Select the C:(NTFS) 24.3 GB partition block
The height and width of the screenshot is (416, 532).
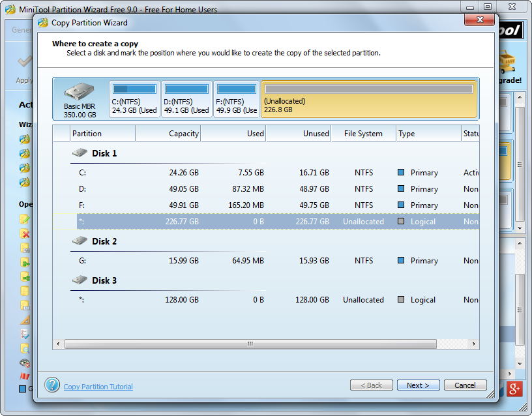tap(134, 99)
